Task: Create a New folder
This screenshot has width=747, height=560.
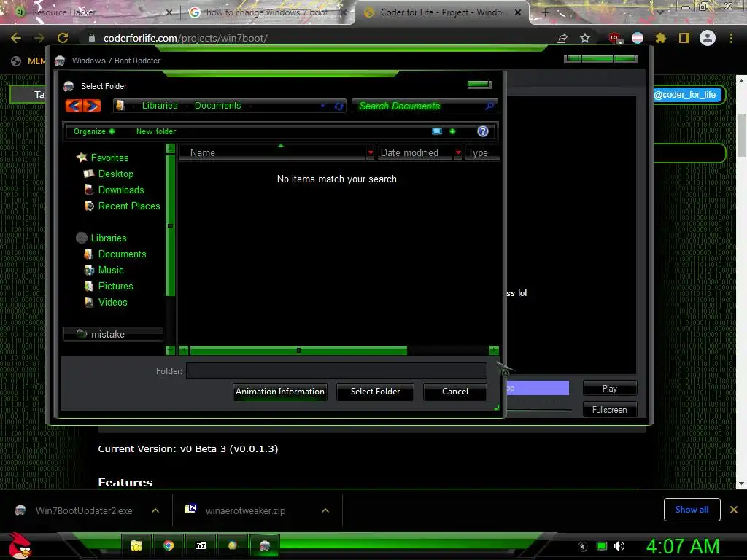Action: pyautogui.click(x=156, y=131)
